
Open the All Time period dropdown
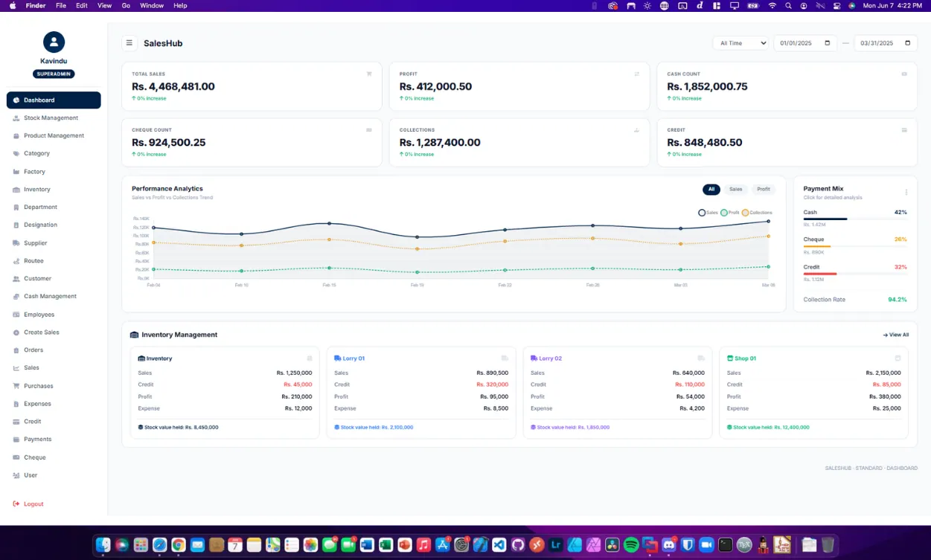[740, 43]
